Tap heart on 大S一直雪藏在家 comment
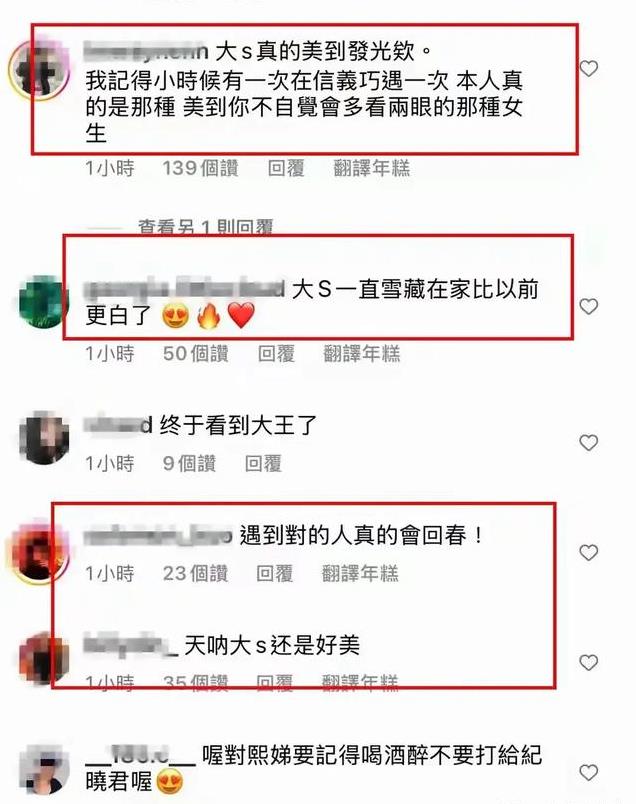Image resolution: width=636 pixels, height=804 pixels. [x=588, y=306]
